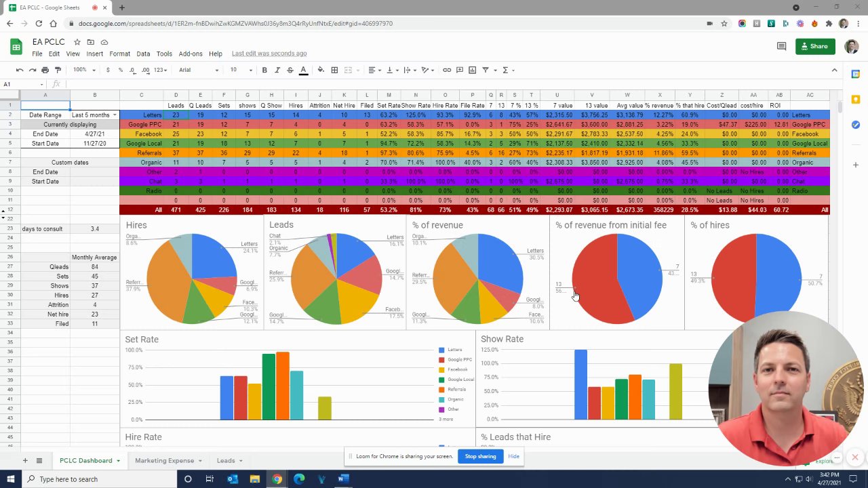Open the Format menu
868x488 pixels.
click(x=119, y=54)
